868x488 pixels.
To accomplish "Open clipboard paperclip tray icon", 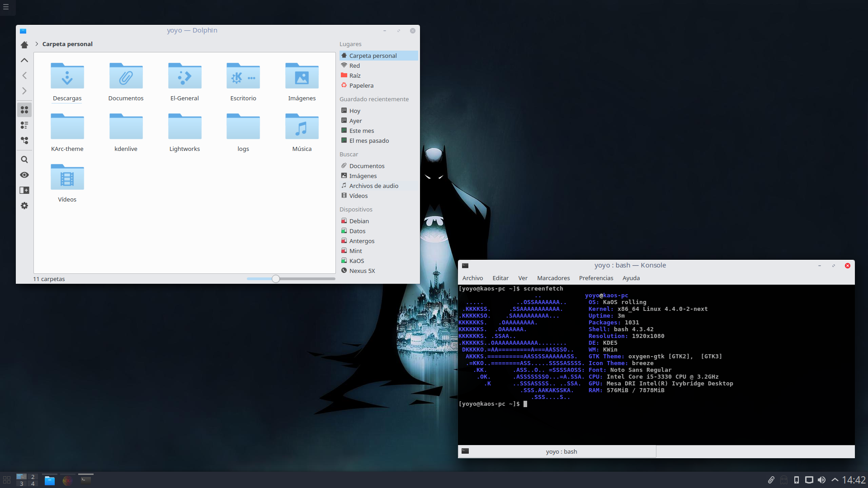I will point(771,480).
